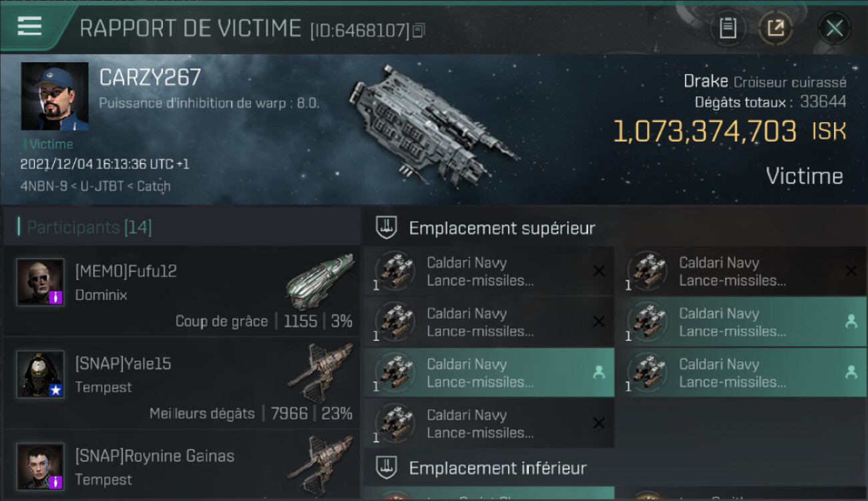
Task: Open Fufu12's pilot portrait
Action: click(41, 282)
